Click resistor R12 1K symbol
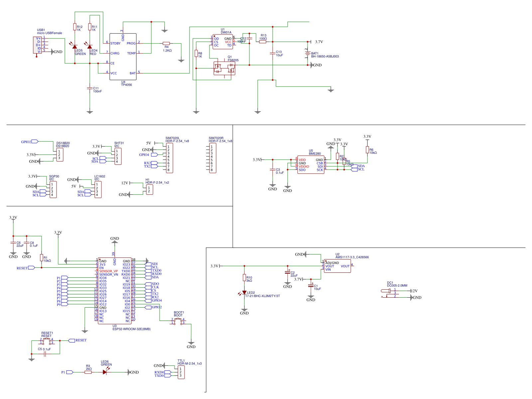 [x=75, y=27]
